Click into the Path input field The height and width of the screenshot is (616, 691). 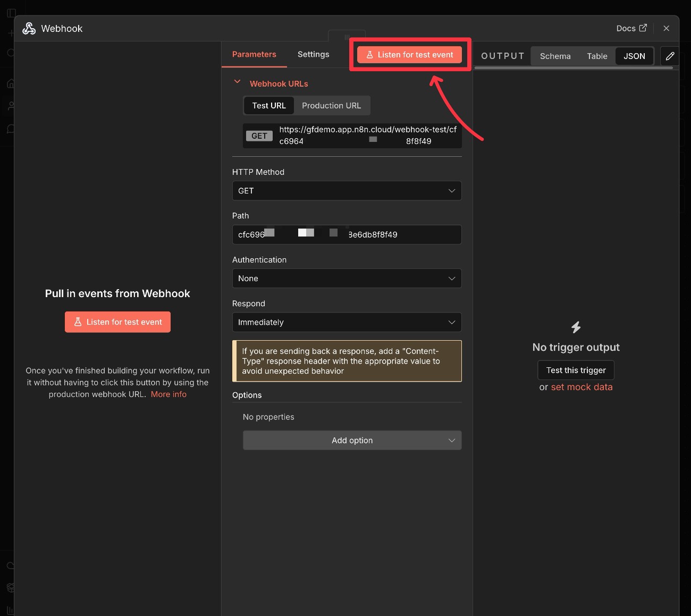tap(347, 234)
